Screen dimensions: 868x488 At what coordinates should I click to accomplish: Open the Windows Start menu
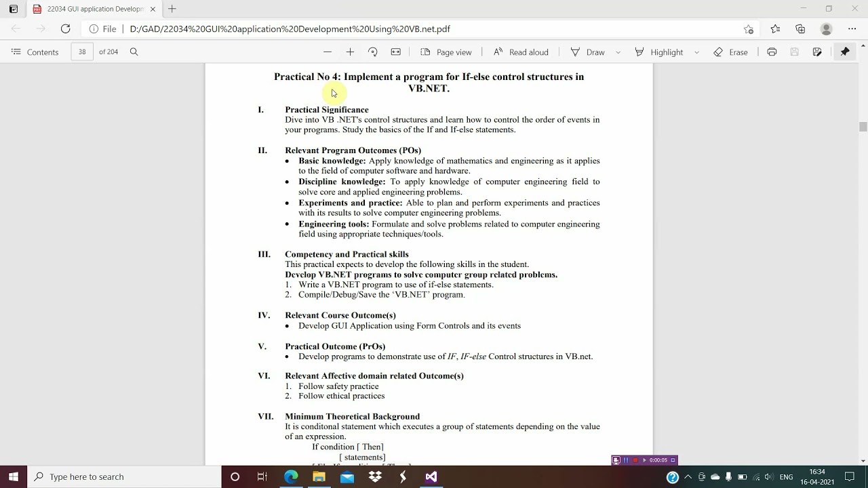(x=14, y=476)
